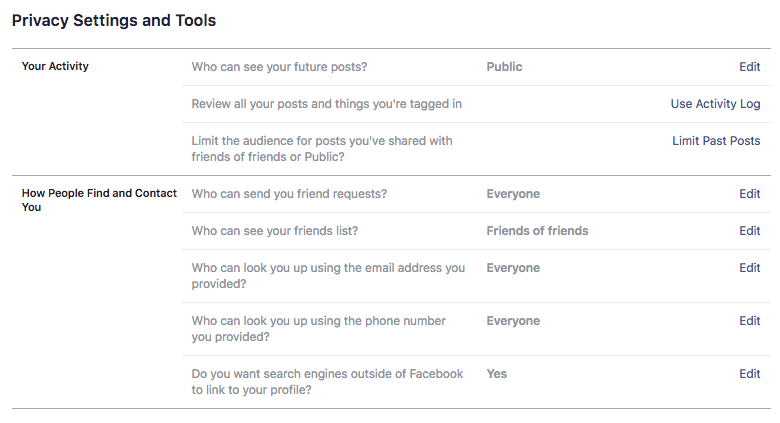Click the "Your Activity" section heading
The height and width of the screenshot is (423, 780).
point(55,67)
